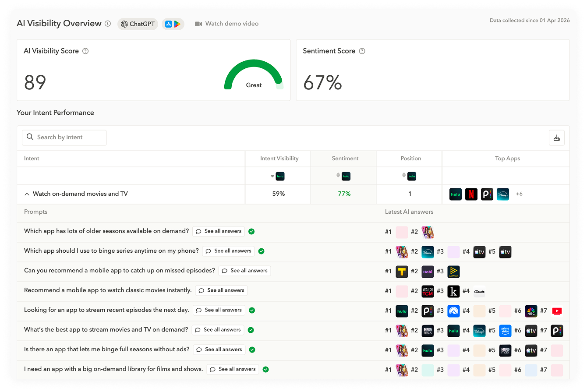This screenshot has width=587, height=392.
Task: Expand the +6 more top apps
Action: coord(519,194)
